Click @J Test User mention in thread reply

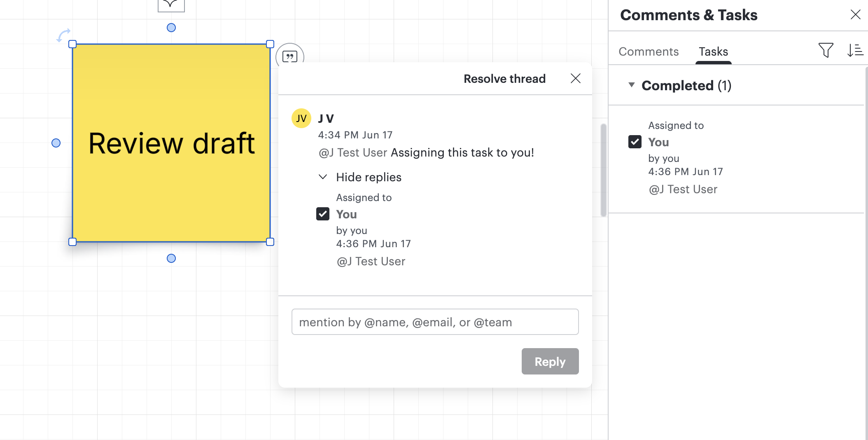pyautogui.click(x=371, y=261)
